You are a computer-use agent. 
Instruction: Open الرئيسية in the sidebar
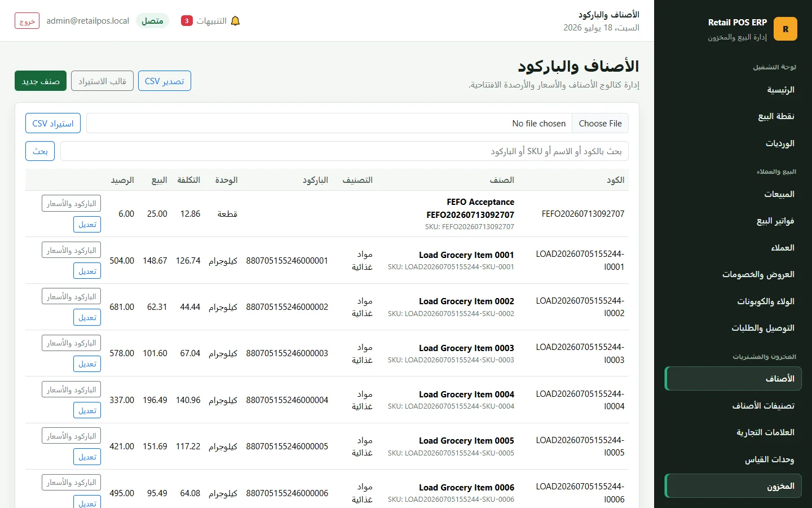733,90
